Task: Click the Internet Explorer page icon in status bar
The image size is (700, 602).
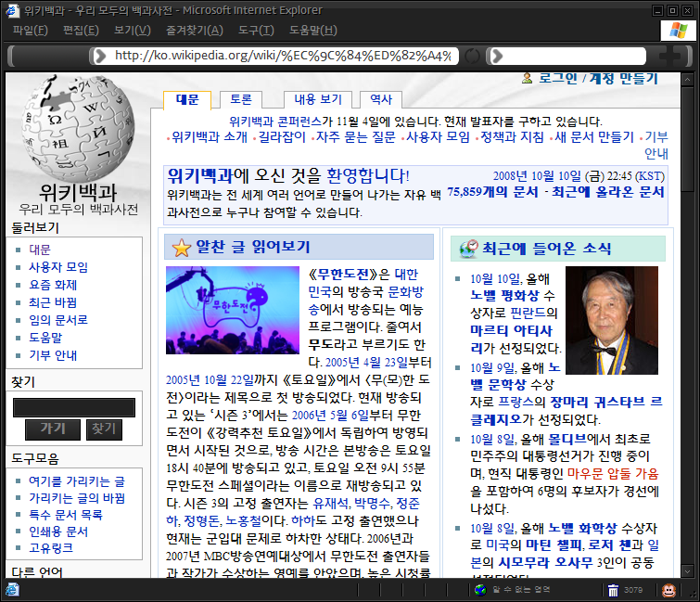Action: coord(12,590)
